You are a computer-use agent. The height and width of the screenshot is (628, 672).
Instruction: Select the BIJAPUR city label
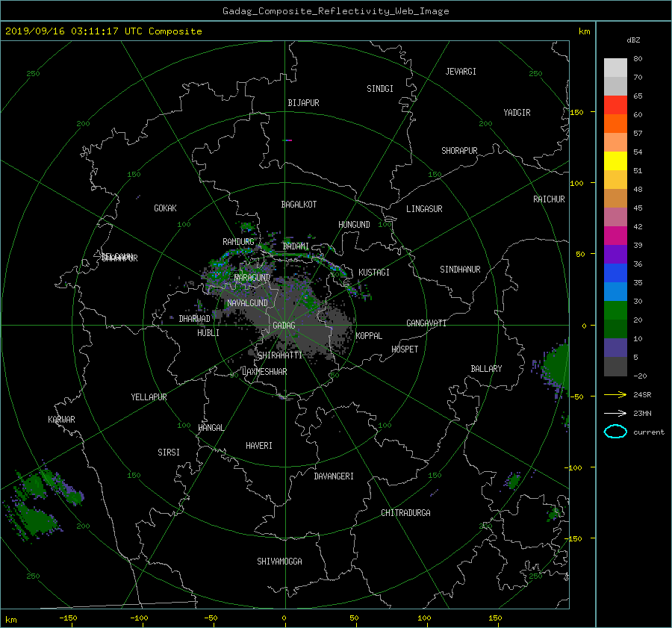303,103
